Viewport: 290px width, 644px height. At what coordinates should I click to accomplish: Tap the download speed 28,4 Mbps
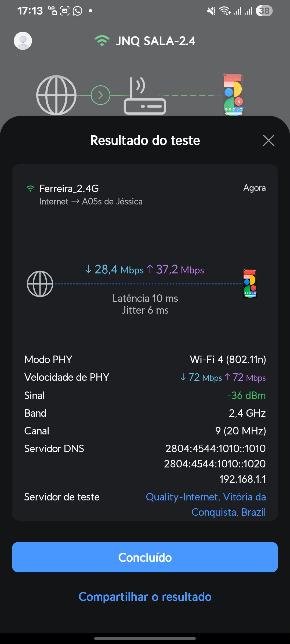(114, 269)
